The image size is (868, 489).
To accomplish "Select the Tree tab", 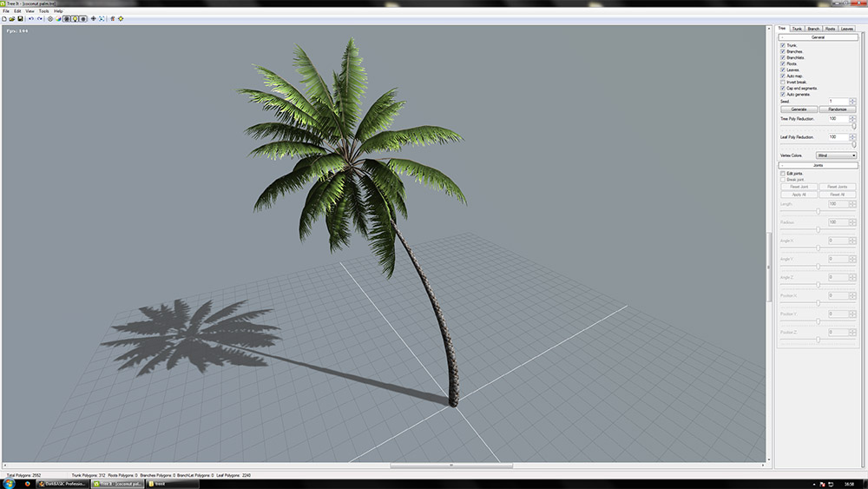I will [782, 28].
